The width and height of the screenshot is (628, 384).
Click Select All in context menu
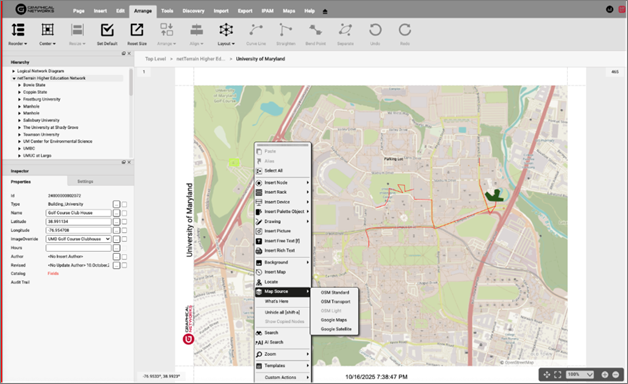pyautogui.click(x=283, y=171)
